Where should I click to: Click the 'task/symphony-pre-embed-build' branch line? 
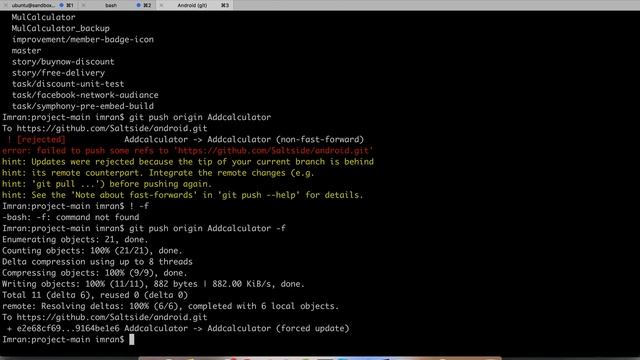83,106
